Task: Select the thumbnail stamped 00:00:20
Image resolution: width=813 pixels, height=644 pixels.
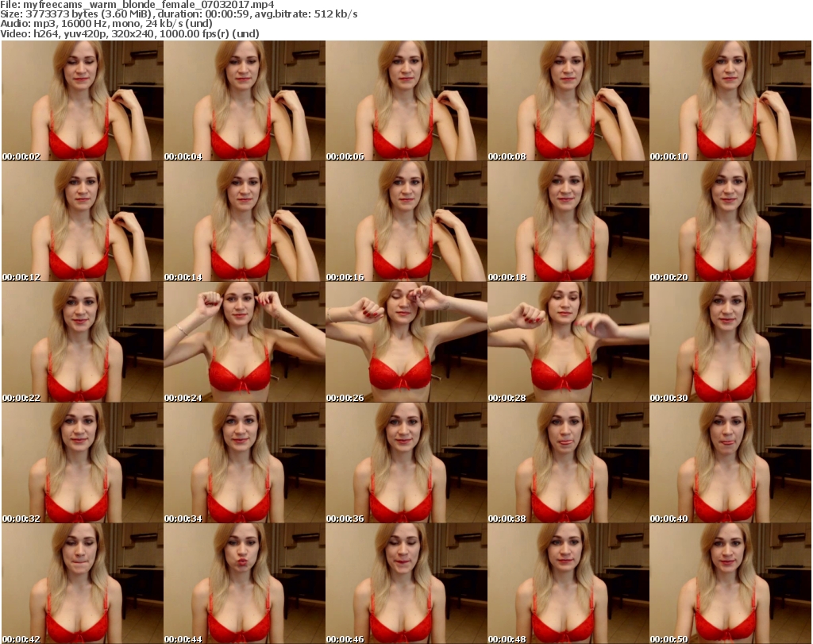Action: [x=730, y=222]
